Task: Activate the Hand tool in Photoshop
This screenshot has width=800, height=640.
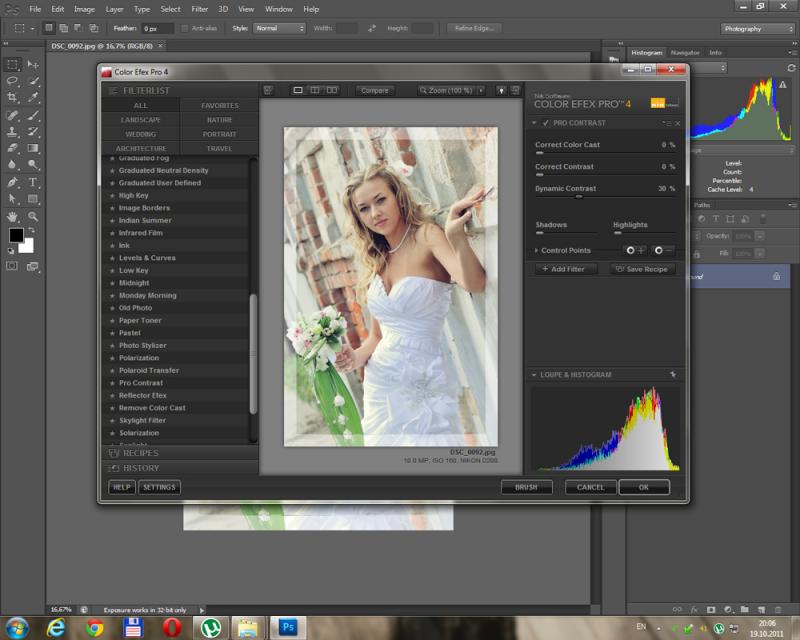Action: pos(13,216)
